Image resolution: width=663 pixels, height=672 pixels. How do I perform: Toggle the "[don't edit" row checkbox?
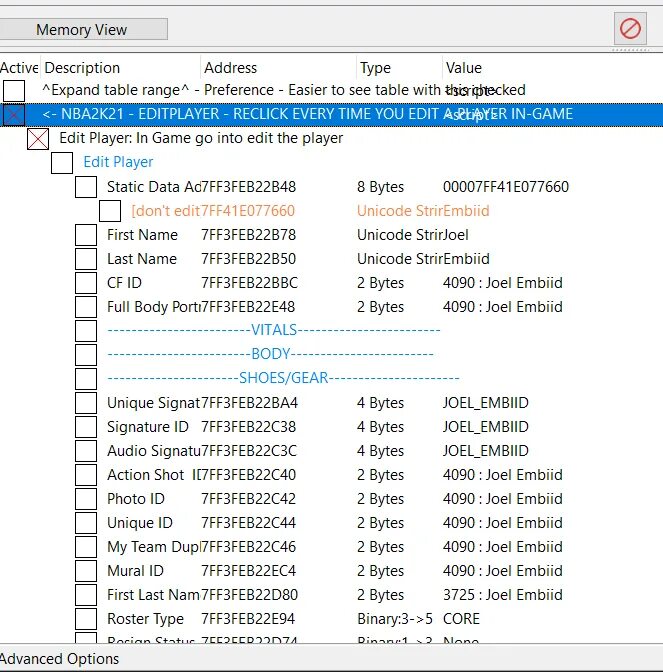110,211
